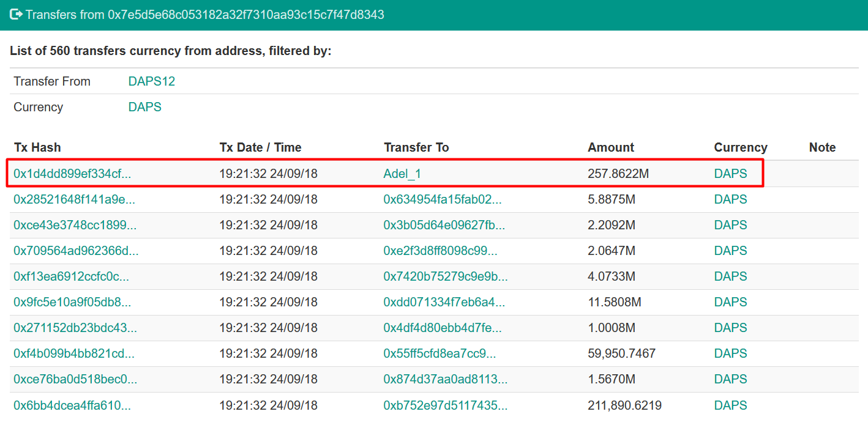Click the 'Transfer From' filter label

point(52,81)
